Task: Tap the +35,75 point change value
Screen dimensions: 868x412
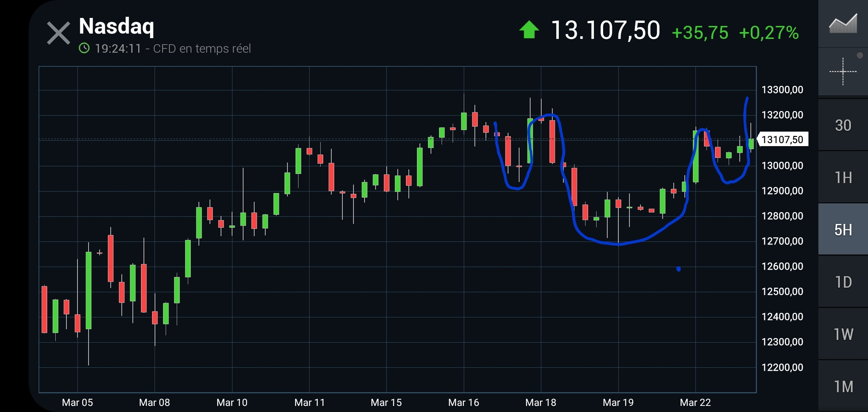Action: (700, 33)
